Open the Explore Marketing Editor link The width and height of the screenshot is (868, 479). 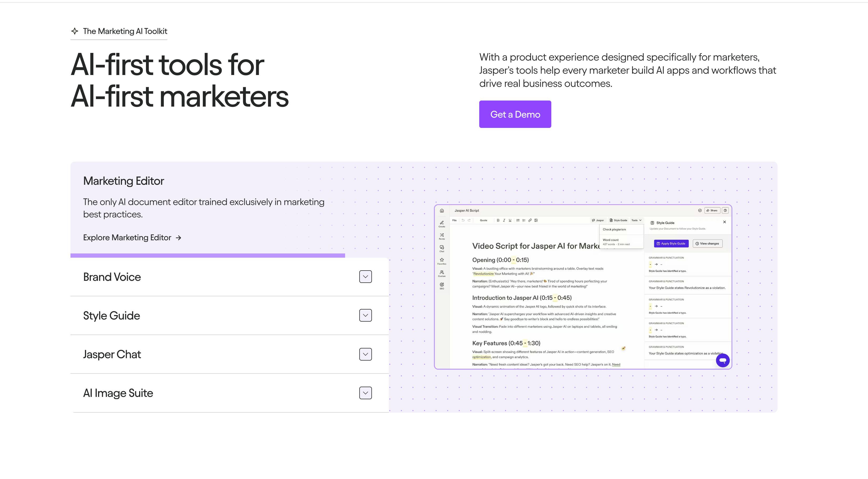click(132, 238)
